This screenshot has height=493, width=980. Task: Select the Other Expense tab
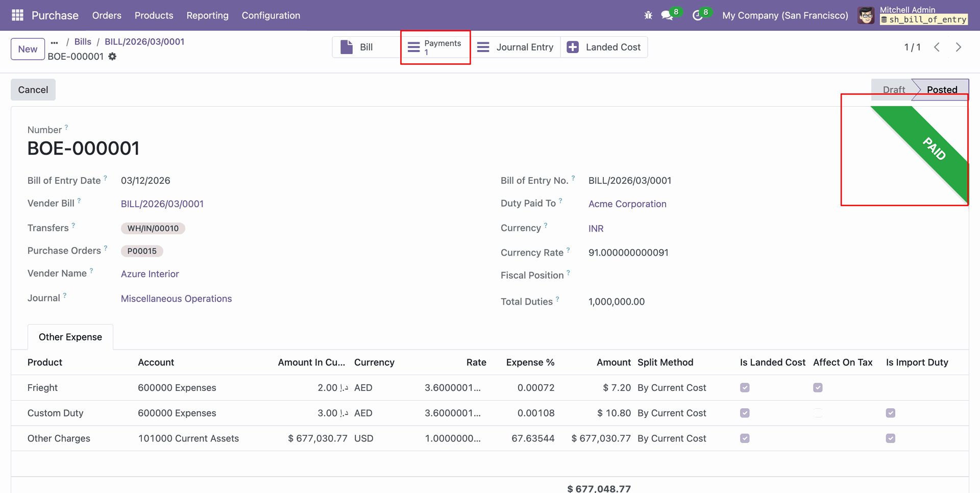pyautogui.click(x=70, y=337)
